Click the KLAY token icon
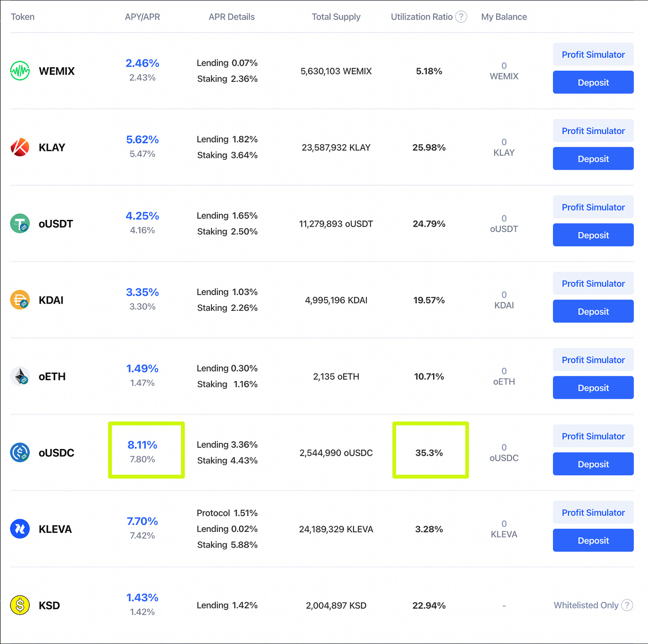 pyautogui.click(x=20, y=147)
